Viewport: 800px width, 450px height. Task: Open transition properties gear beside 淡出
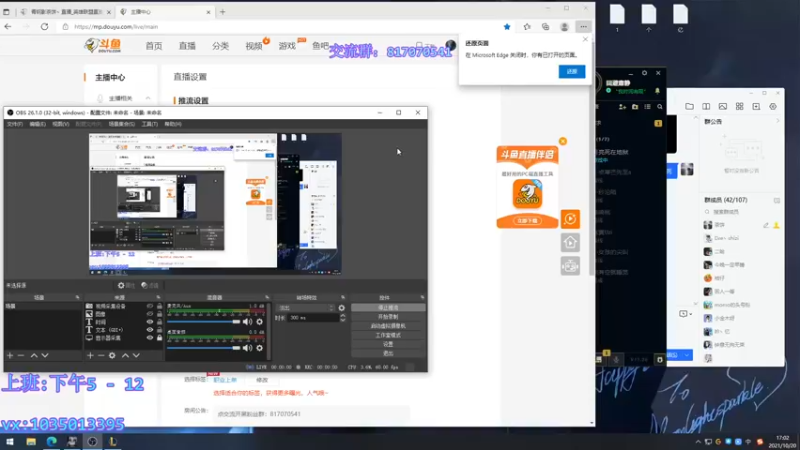341,308
